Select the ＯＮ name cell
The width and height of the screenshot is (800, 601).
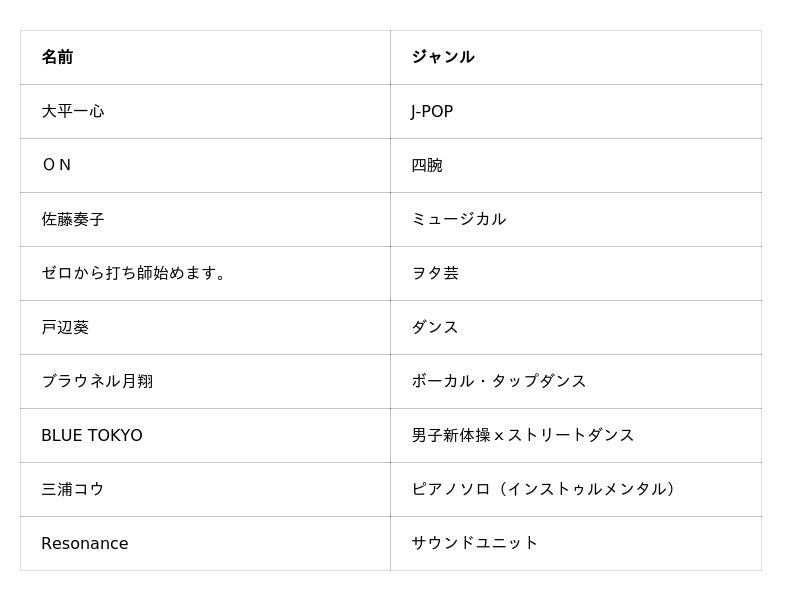[x=56, y=165]
